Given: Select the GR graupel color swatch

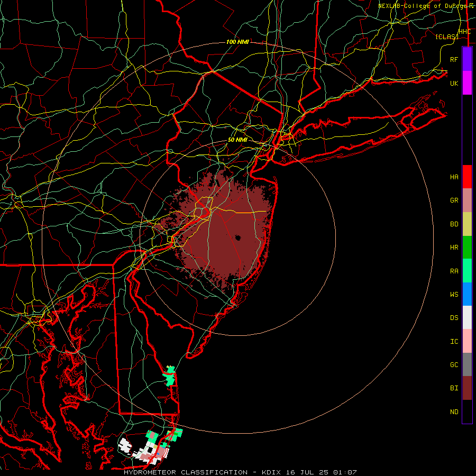Looking at the screenshot, I should tap(467, 200).
